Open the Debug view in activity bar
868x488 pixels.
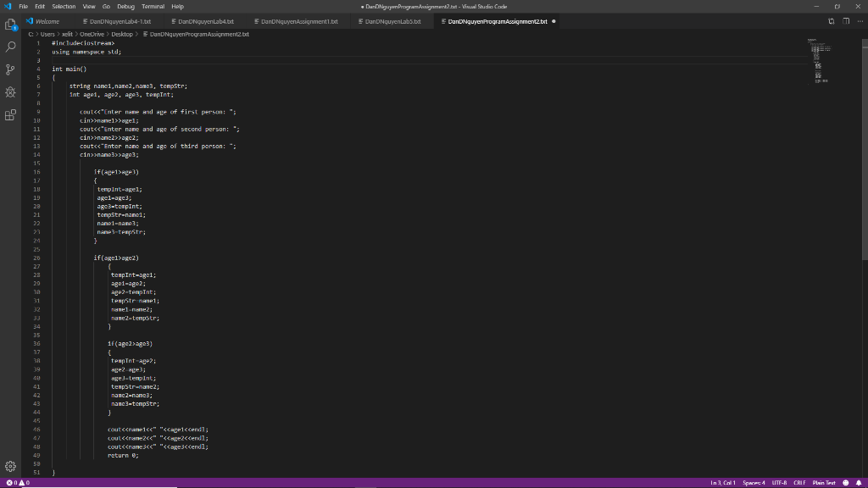pyautogui.click(x=10, y=92)
